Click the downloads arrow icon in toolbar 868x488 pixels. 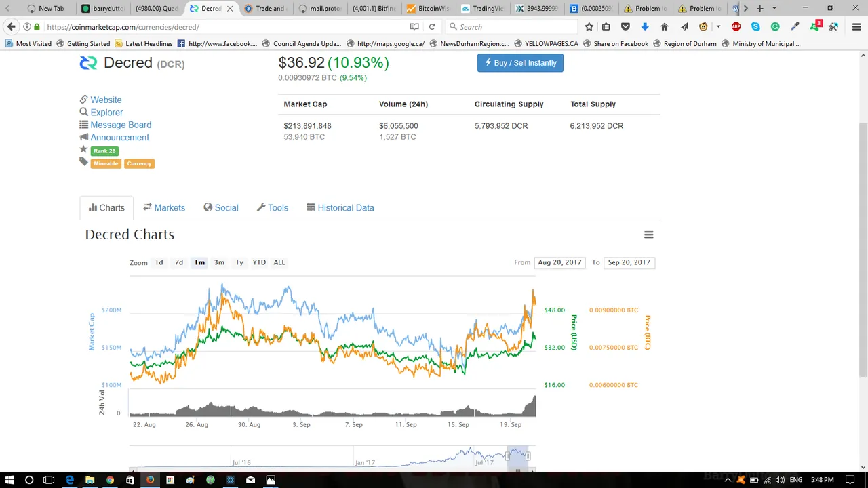tap(645, 27)
